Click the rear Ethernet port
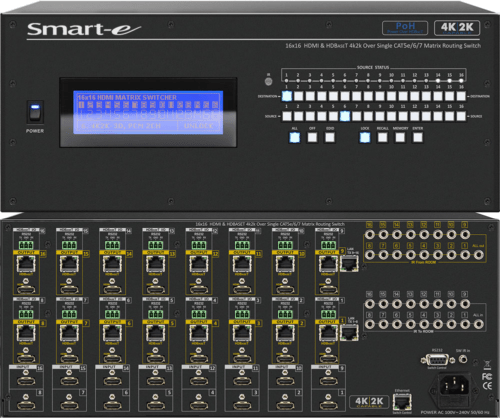500x418 pixels. coord(402,402)
